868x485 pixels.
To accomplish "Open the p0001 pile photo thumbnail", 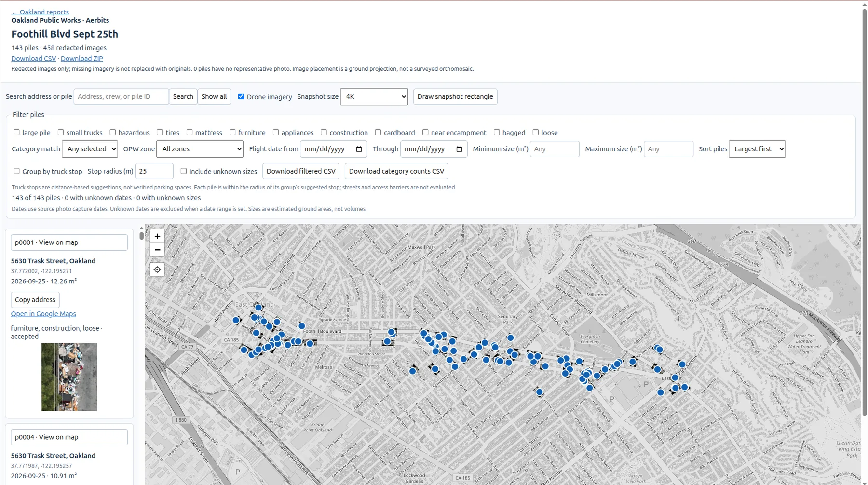I will coord(69,377).
